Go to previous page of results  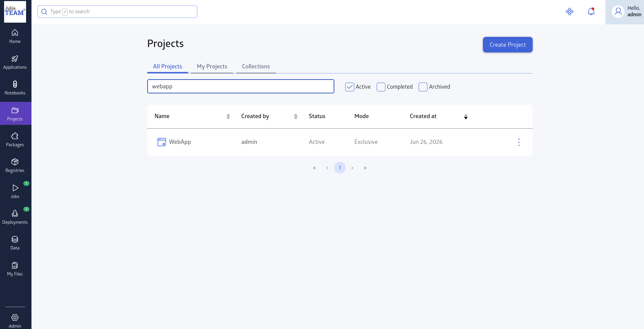(327, 168)
